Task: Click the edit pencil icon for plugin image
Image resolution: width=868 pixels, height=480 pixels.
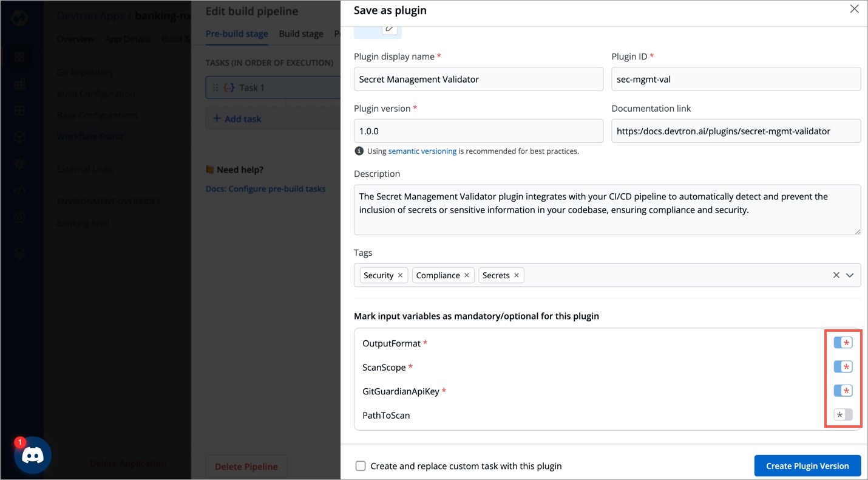Action: coord(390,29)
